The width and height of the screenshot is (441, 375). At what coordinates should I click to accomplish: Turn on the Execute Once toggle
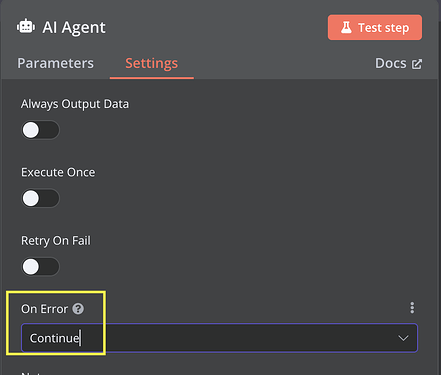click(41, 198)
